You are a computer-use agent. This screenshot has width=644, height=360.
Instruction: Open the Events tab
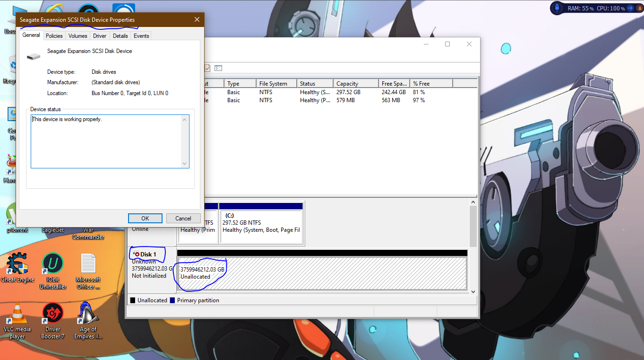point(141,36)
